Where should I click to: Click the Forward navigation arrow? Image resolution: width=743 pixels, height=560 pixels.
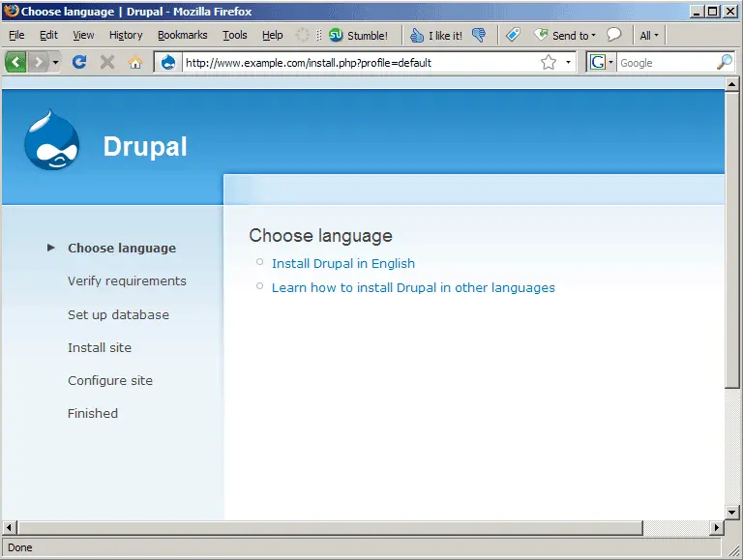(x=39, y=62)
